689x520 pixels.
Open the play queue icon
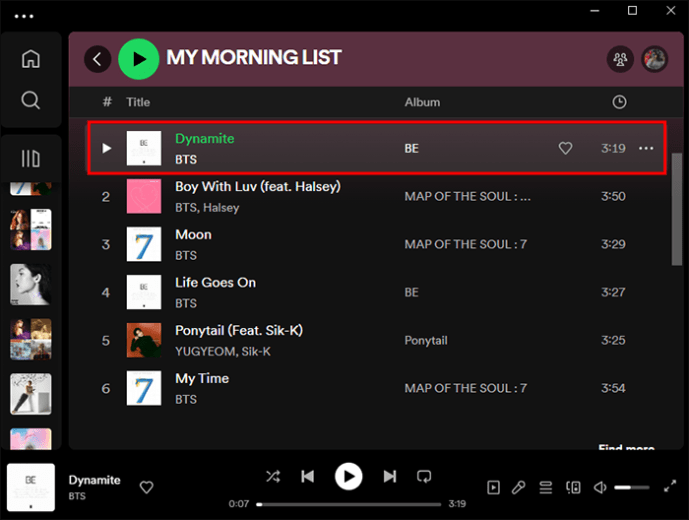546,487
